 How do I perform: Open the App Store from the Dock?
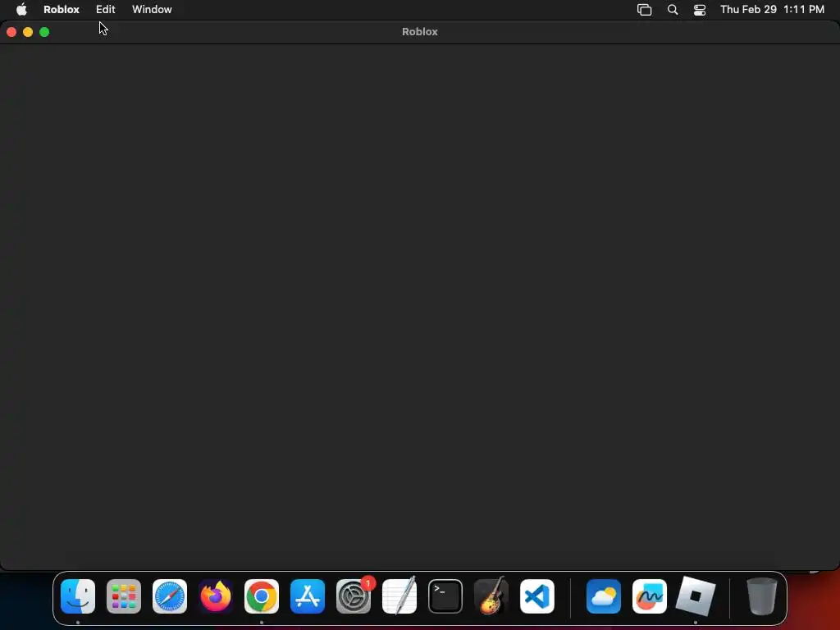click(308, 596)
